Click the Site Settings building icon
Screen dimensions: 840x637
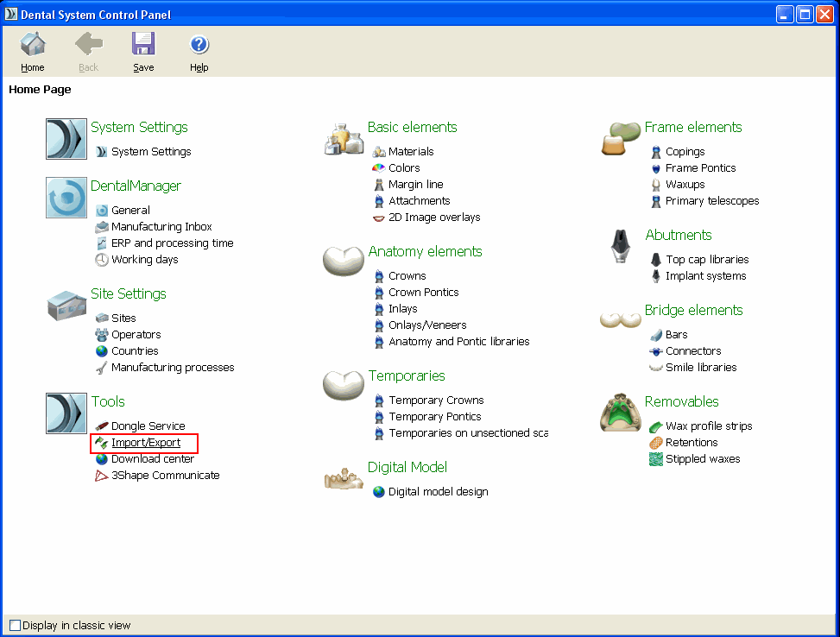click(x=66, y=306)
